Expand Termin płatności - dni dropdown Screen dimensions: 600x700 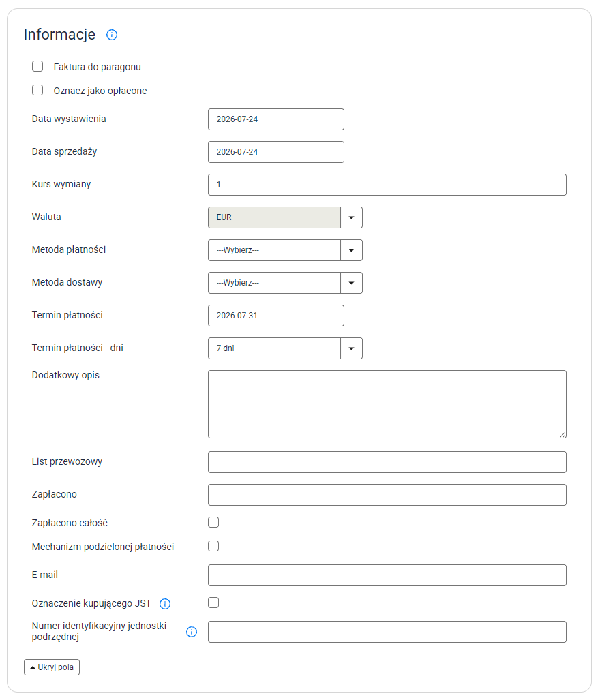tap(285, 348)
